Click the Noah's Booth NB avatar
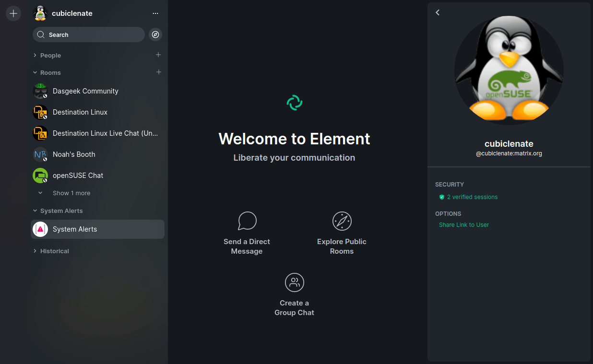Viewport: 593px width, 364px height. tap(40, 154)
